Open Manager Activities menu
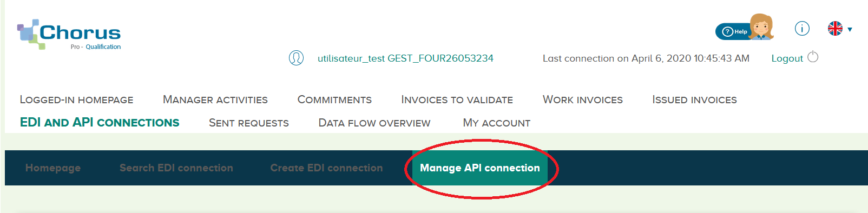 pos(215,99)
